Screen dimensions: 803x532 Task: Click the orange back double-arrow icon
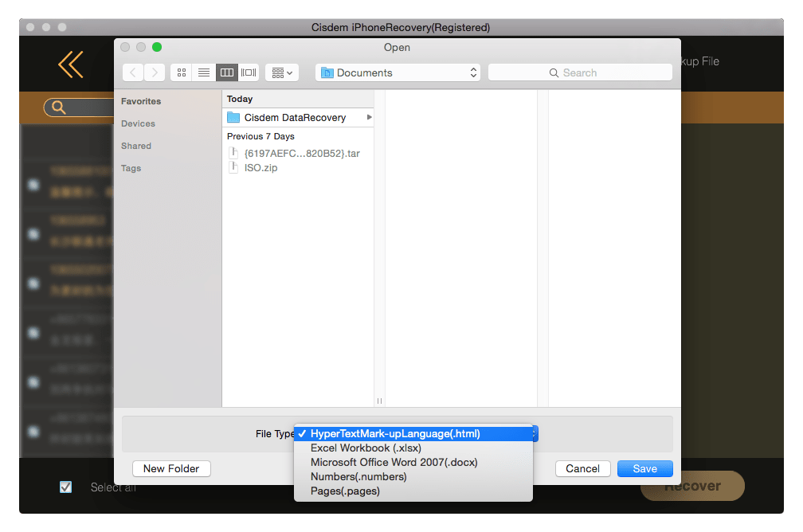click(x=71, y=65)
